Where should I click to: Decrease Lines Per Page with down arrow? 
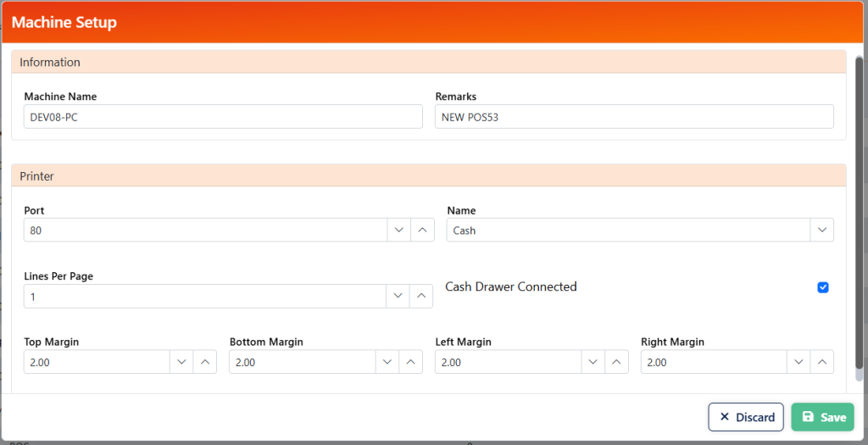tap(399, 297)
